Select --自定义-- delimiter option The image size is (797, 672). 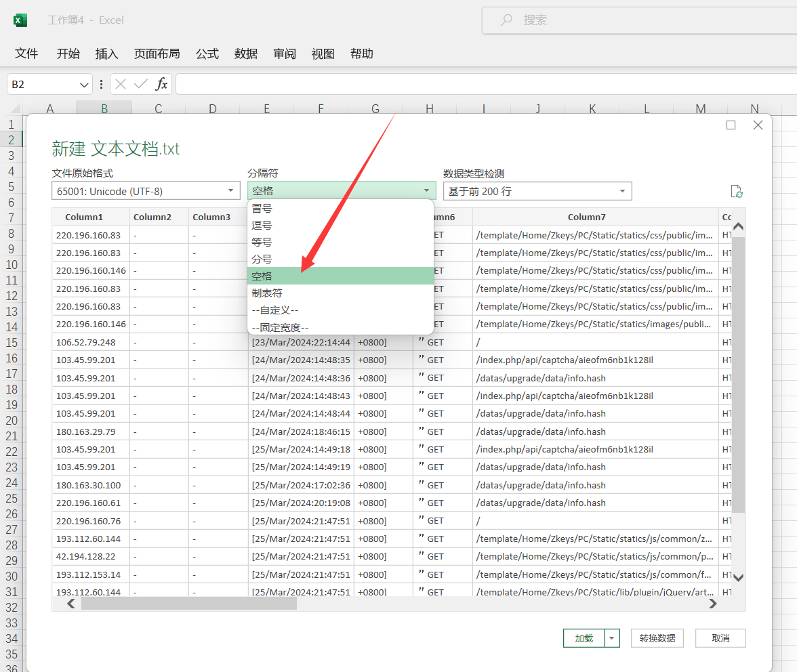click(275, 310)
